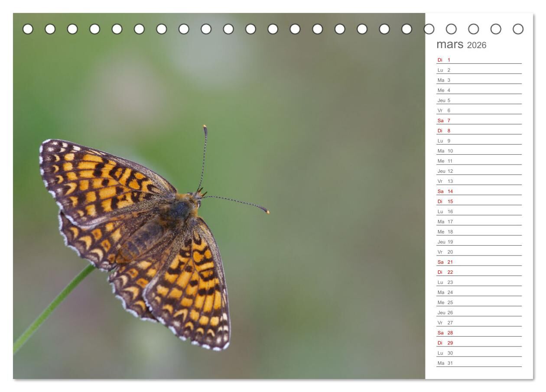Pick the Me 25 calendar row
546x392 pixels.
[479, 303]
